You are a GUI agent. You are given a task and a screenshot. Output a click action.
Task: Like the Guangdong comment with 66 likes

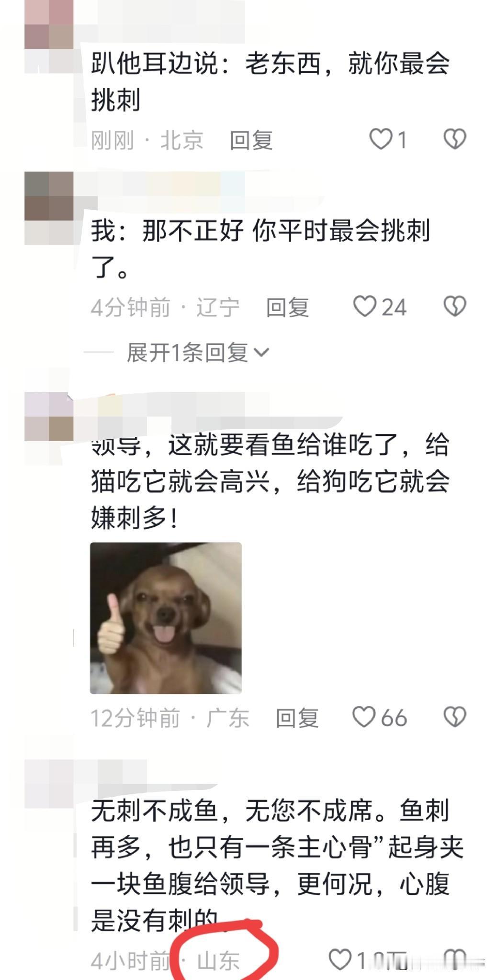click(364, 717)
